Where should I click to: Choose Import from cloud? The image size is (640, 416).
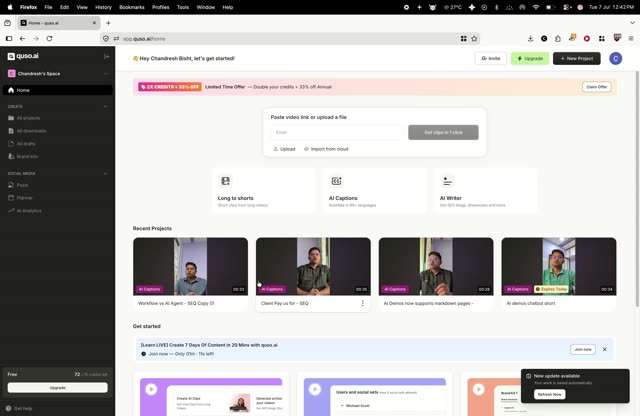[x=326, y=149]
